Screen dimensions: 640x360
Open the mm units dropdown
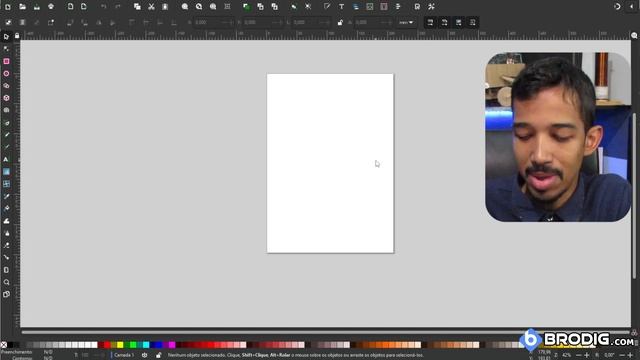(406, 22)
